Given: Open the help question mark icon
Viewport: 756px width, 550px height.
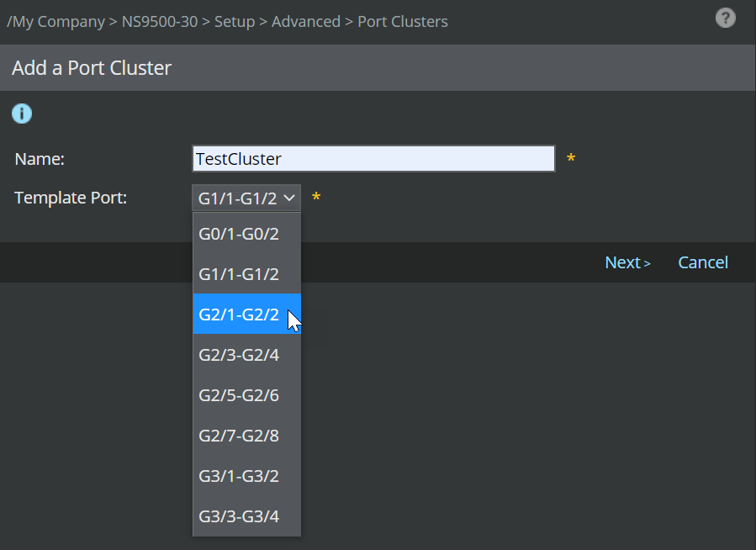Looking at the screenshot, I should tap(725, 19).
